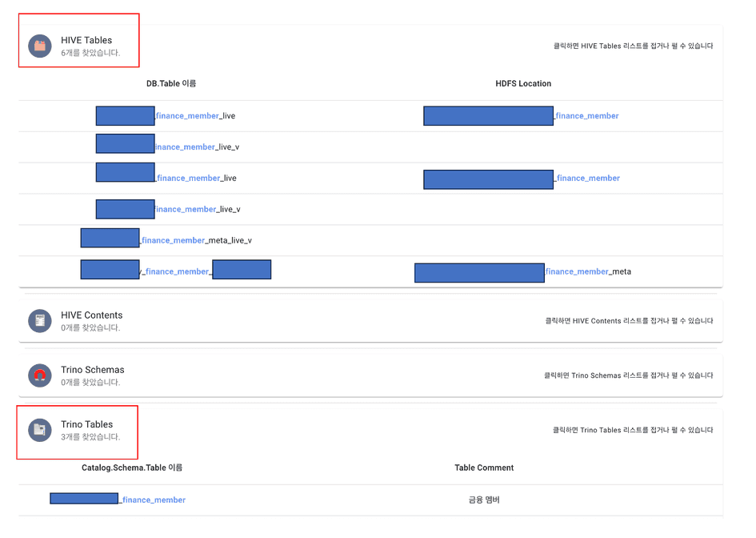Expand the Trino Schemas list using its hint text
Image resolution: width=756 pixels, height=538 pixels.
click(629, 375)
